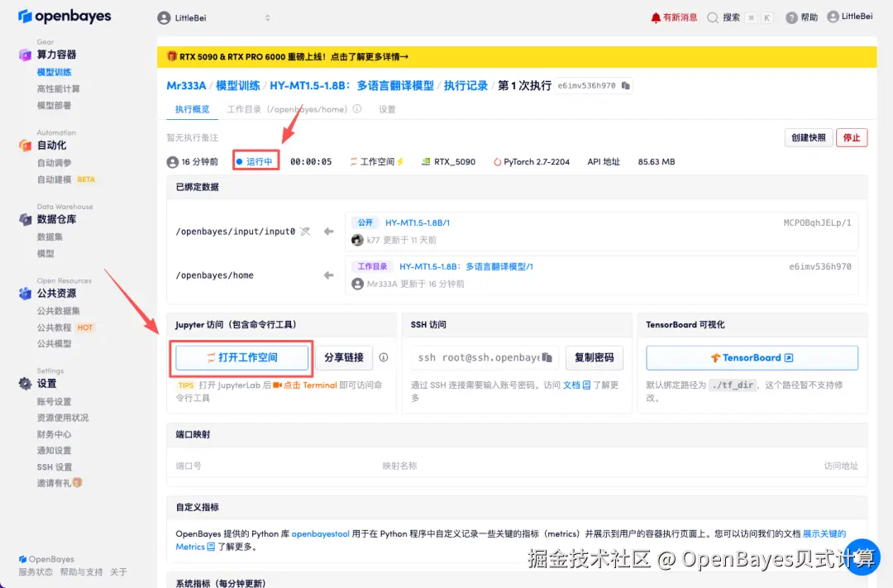Click the 帮助 help icon
This screenshot has width=893, height=588.
tap(791, 17)
